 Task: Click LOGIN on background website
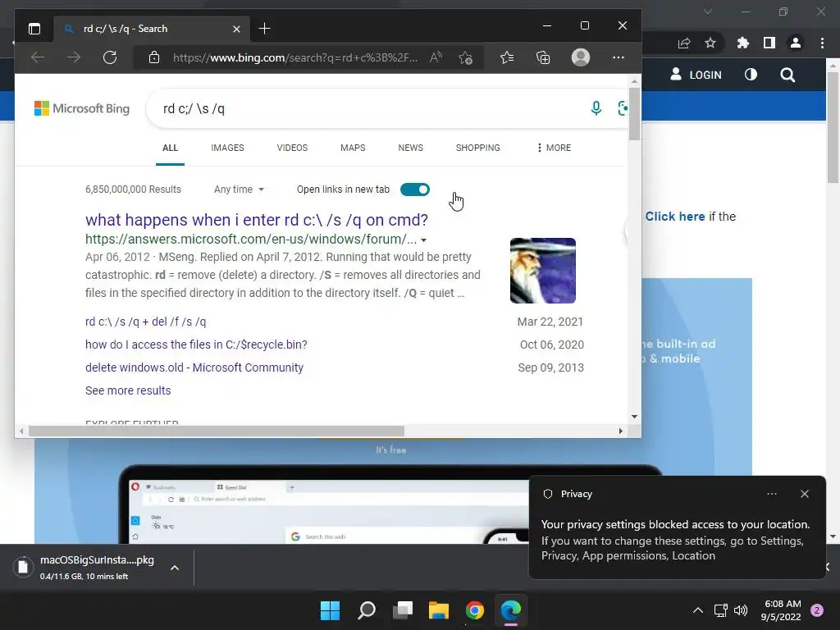pos(696,75)
